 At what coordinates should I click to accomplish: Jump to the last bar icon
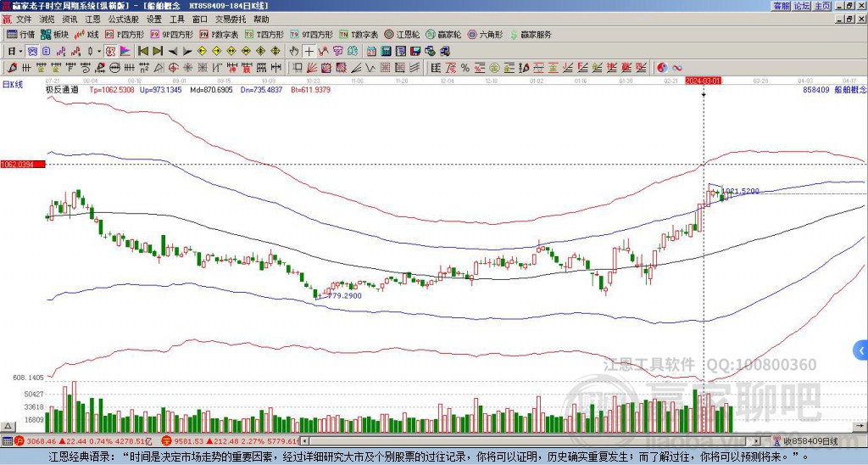tap(157, 52)
